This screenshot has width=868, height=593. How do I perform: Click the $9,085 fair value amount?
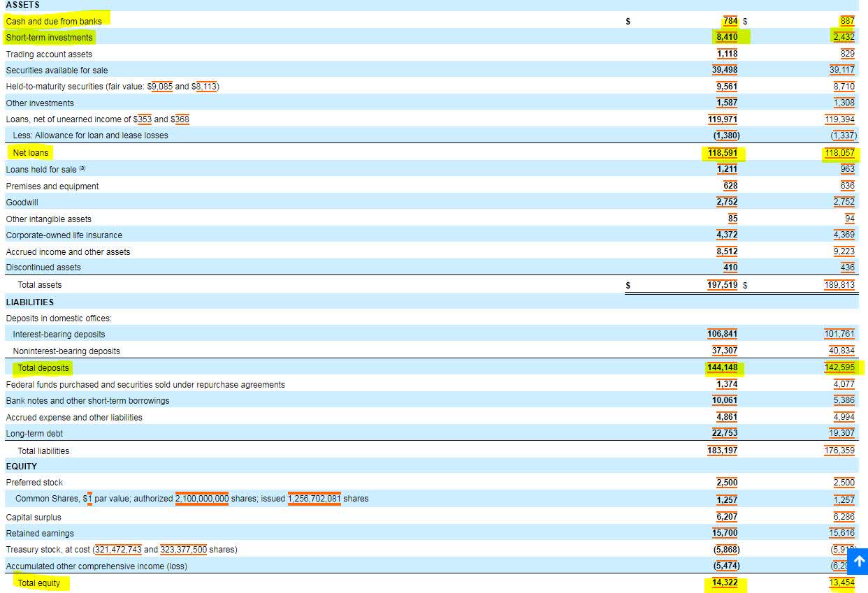click(x=159, y=87)
